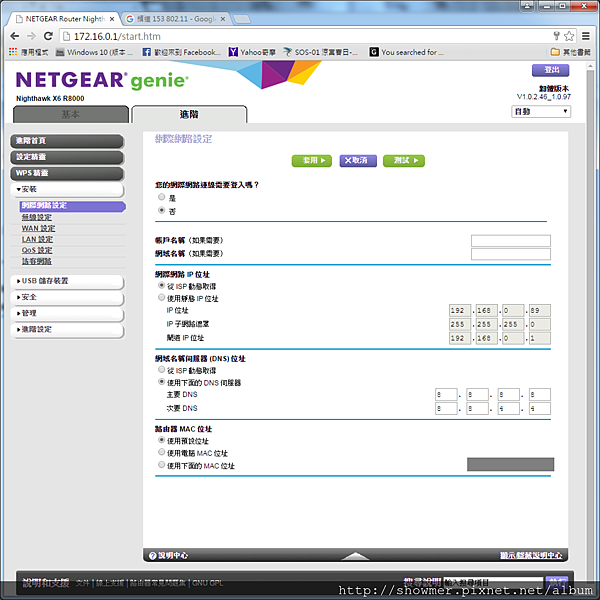Open the Facebook bookmark
The height and width of the screenshot is (600, 600).
pos(181,52)
